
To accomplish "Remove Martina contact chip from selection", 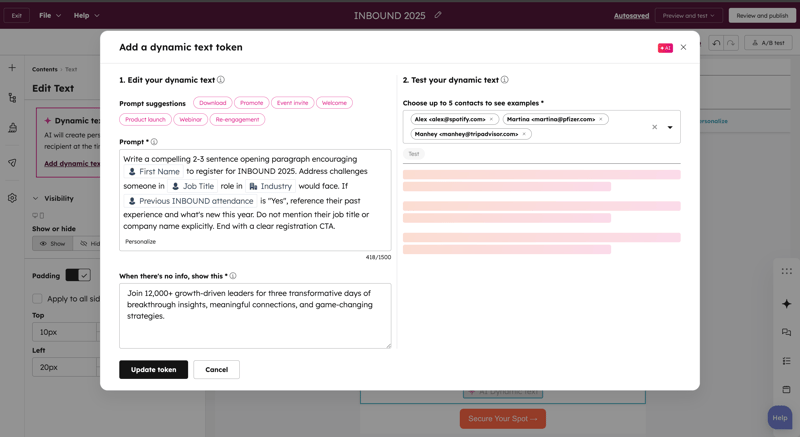I will (x=601, y=119).
